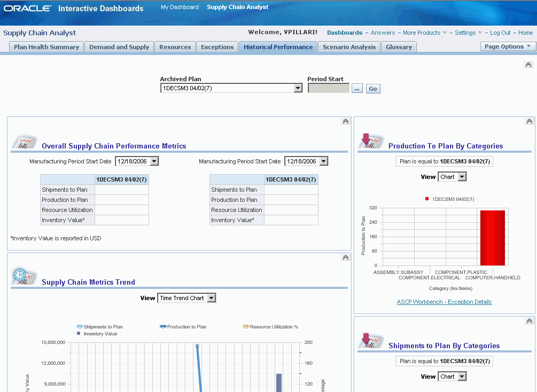Open the Glossary tab
Image resolution: width=537 pixels, height=392 pixels.
point(399,47)
